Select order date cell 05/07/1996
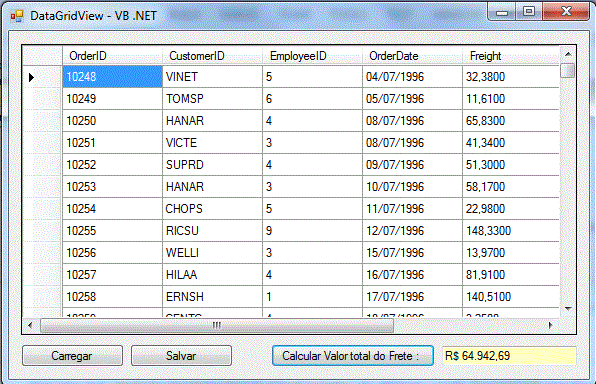 [412, 99]
